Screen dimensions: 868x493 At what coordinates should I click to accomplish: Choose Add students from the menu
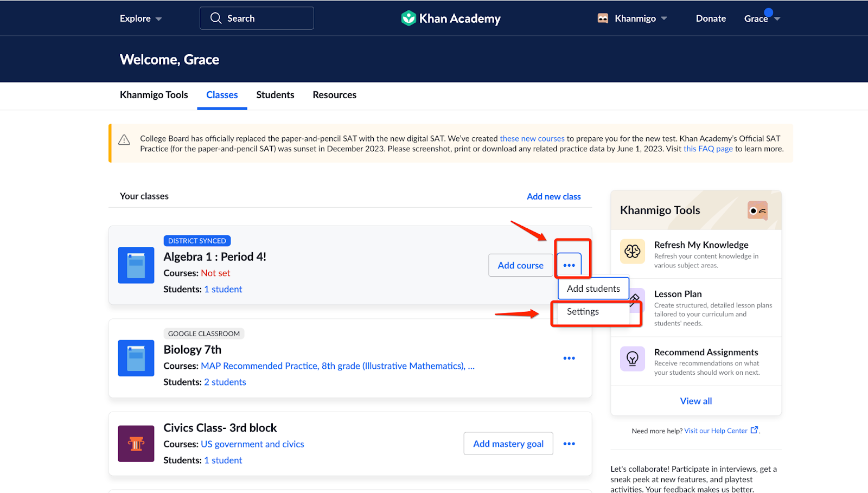593,289
